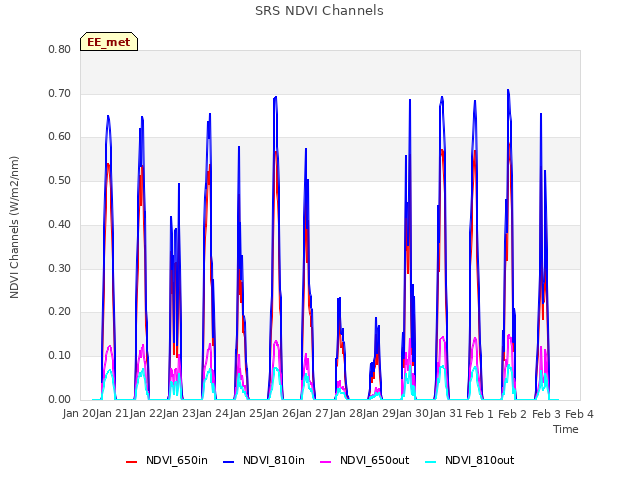Click the x-axis title Time
The image size is (640, 480).
tap(566, 429)
